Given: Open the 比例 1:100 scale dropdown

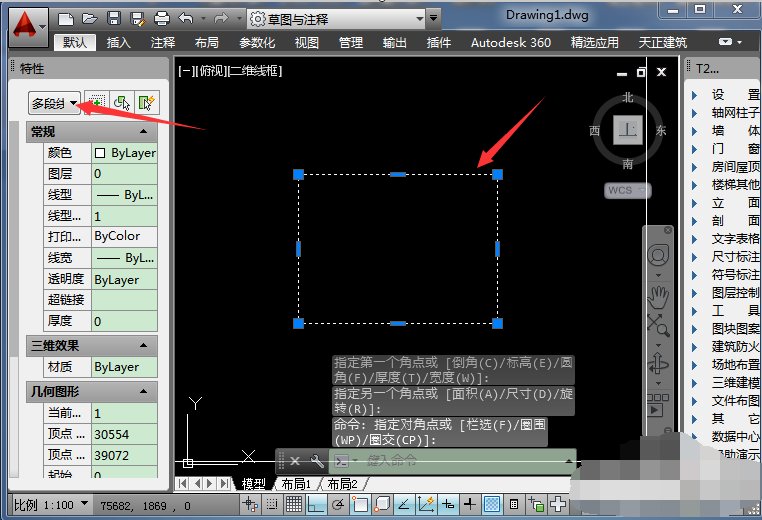Looking at the screenshot, I should coord(51,505).
